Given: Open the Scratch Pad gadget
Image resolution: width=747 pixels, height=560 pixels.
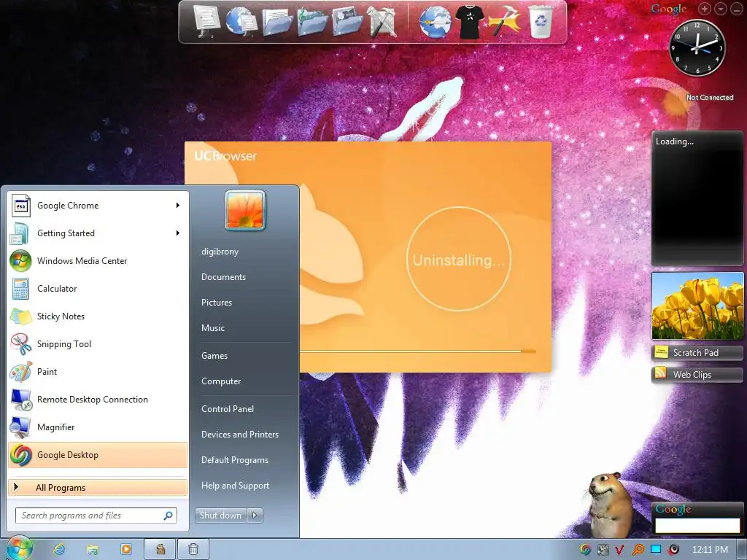Looking at the screenshot, I should (x=697, y=353).
